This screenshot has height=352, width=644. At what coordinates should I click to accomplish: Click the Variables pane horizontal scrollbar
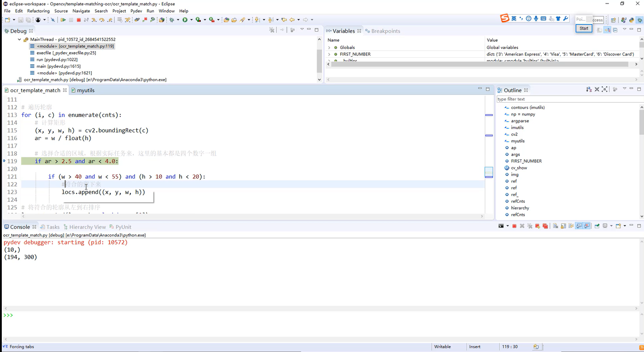point(479,64)
